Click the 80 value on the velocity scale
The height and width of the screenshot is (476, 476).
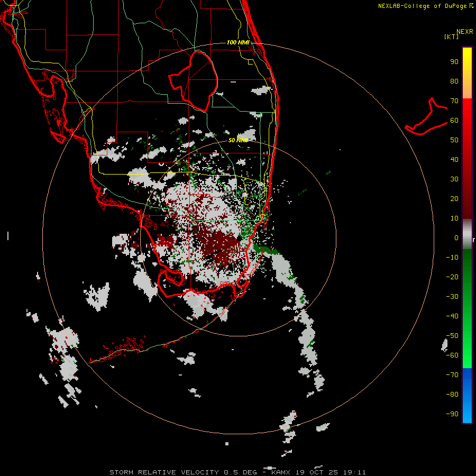coord(454,81)
